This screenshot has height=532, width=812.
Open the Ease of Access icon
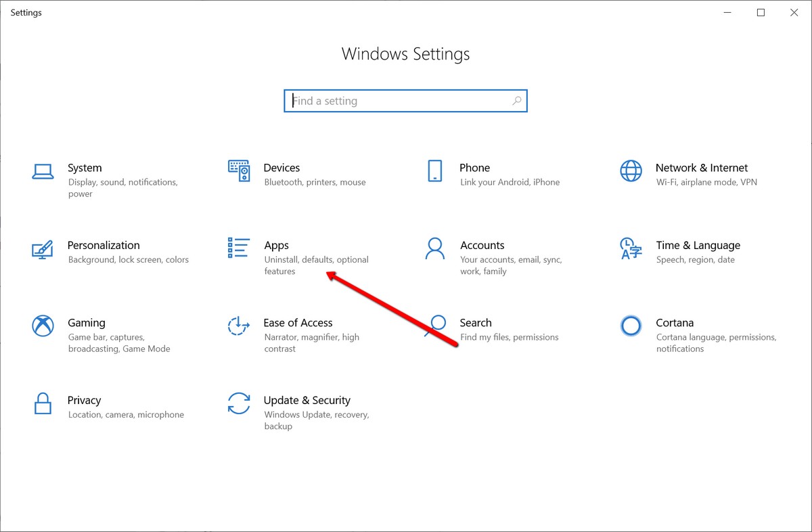coord(239,326)
